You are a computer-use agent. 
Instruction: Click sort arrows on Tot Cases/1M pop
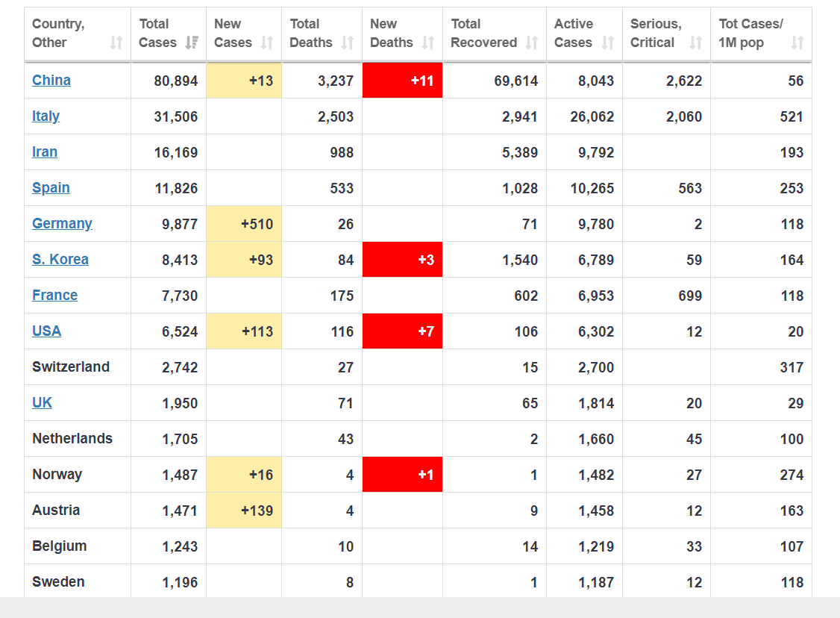click(797, 43)
